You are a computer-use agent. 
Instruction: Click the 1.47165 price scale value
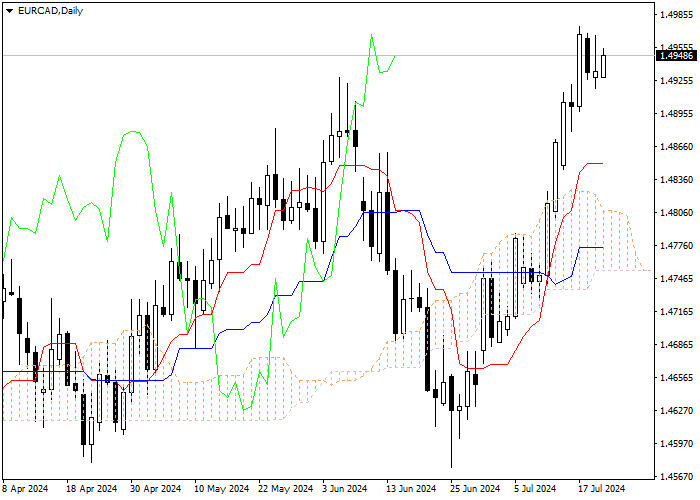tap(676, 312)
